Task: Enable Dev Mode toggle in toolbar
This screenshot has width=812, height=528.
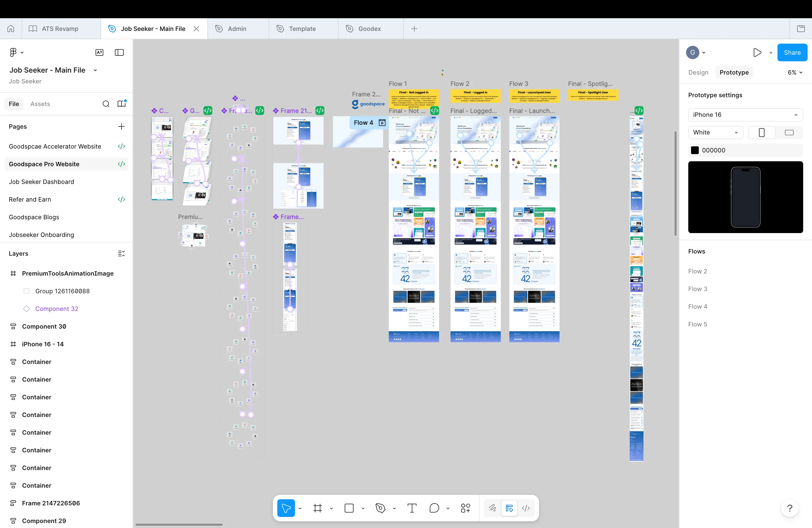Action: pyautogui.click(x=526, y=508)
